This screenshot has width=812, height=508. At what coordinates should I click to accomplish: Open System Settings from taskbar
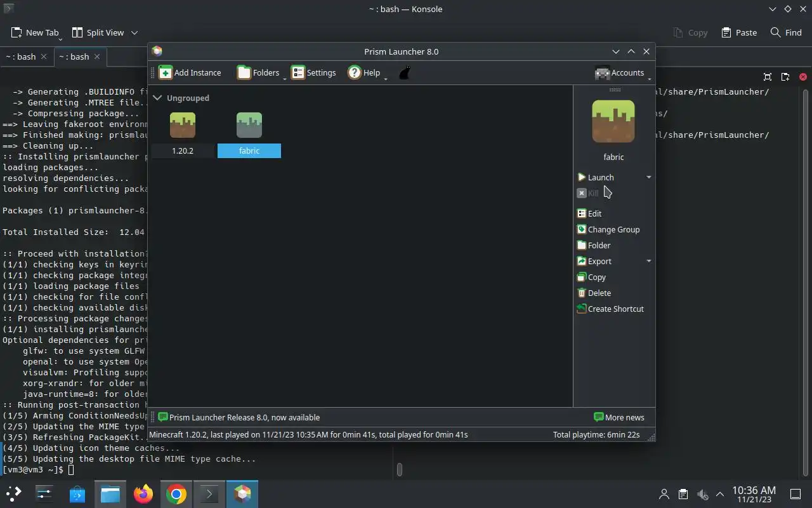click(x=44, y=493)
